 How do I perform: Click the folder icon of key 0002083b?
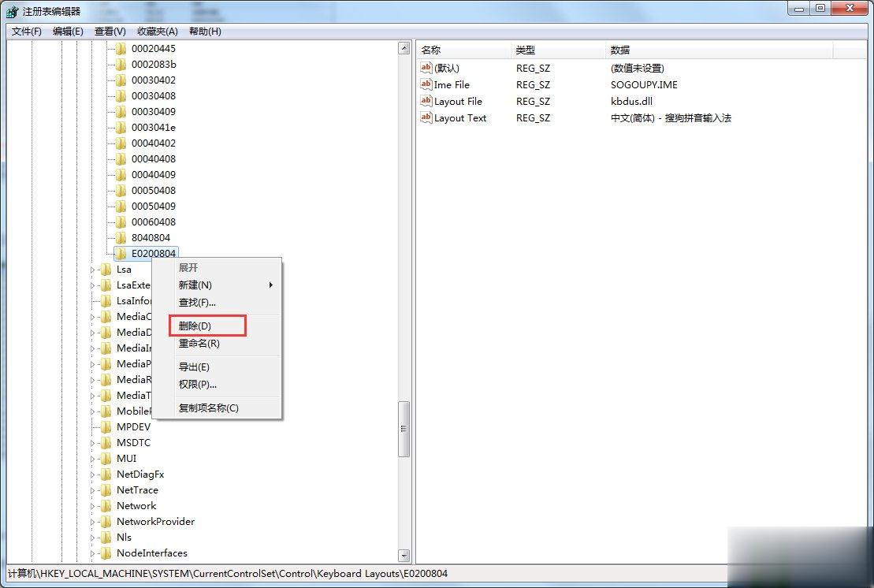tap(121, 64)
